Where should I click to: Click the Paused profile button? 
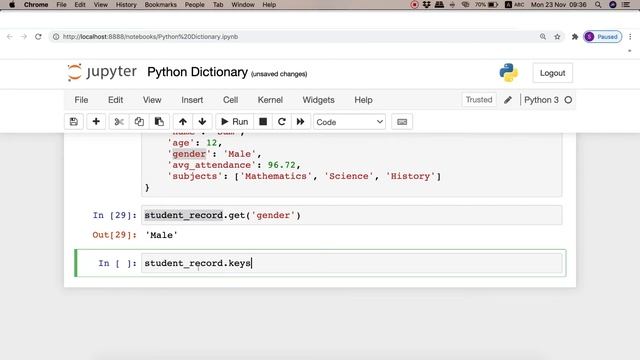(602, 37)
